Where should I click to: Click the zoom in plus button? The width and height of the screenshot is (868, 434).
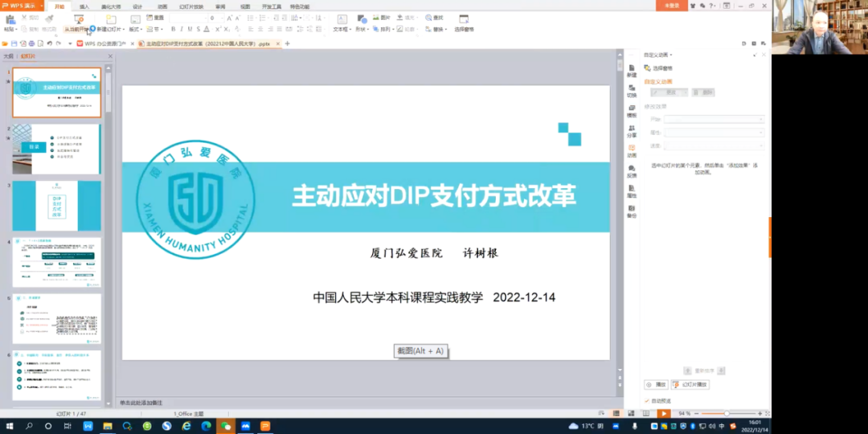760,414
